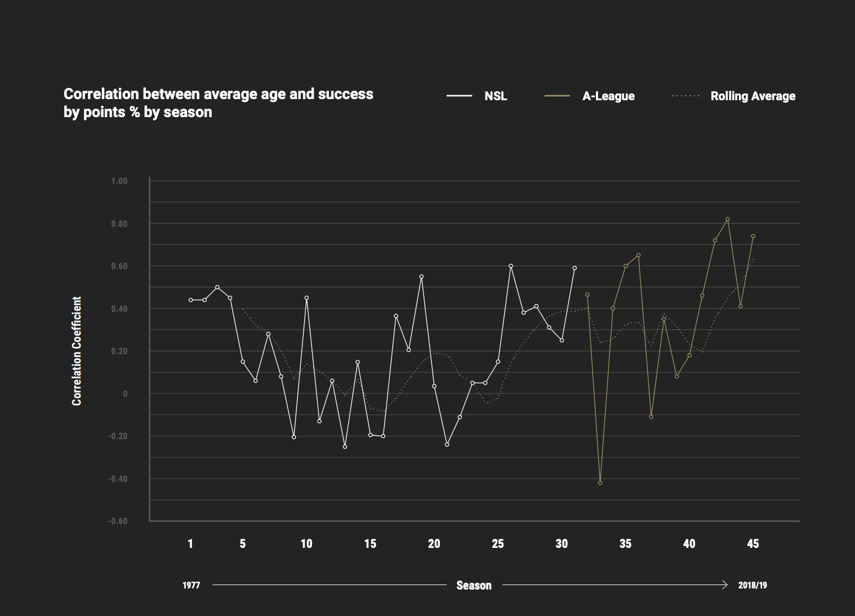This screenshot has width=855, height=616.
Task: Click the lowest A-League point near -0.40
Action: point(600,483)
